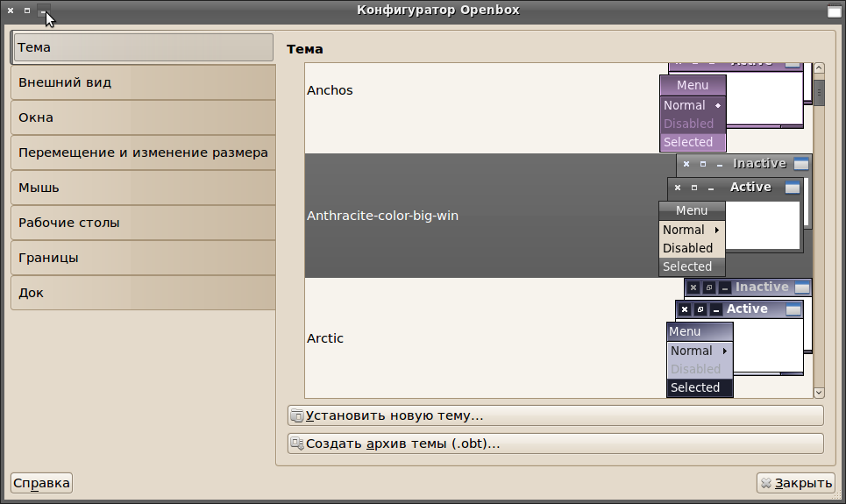This screenshot has width=846, height=504.
Task: Open the Док tab
Action: (144, 293)
